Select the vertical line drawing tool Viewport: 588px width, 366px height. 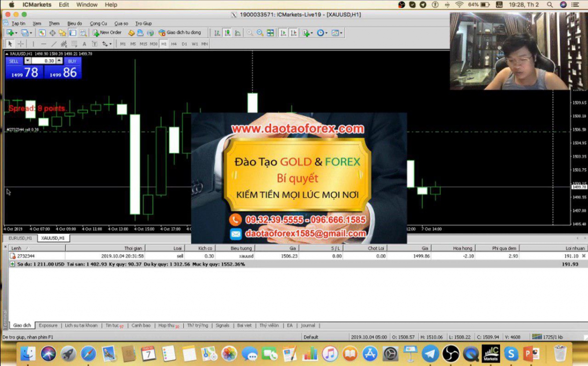tap(33, 44)
